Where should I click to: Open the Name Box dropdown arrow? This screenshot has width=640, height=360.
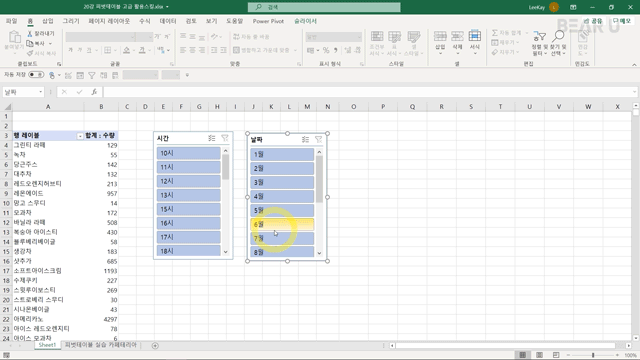[x=40, y=92]
